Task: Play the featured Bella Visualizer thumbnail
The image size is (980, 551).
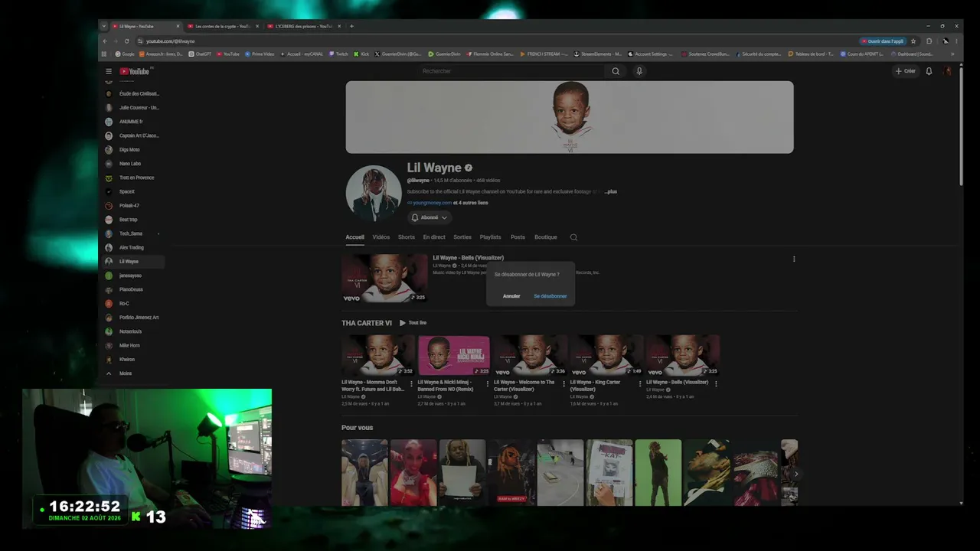Action: click(x=384, y=279)
